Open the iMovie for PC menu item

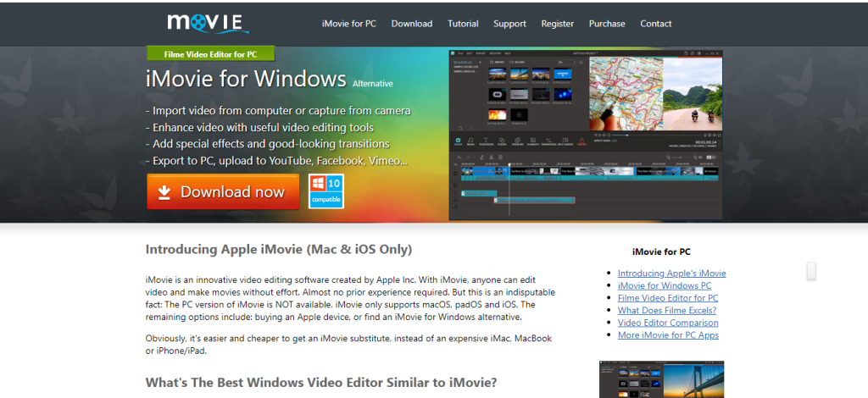(349, 24)
